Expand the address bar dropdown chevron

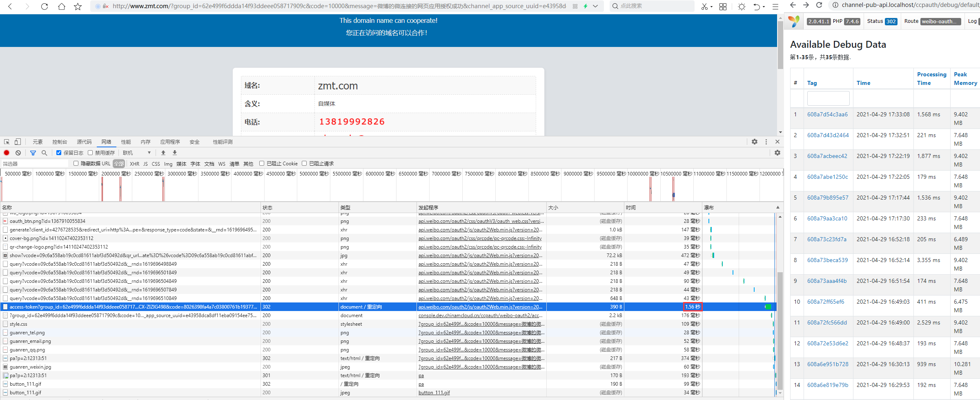tap(595, 6)
